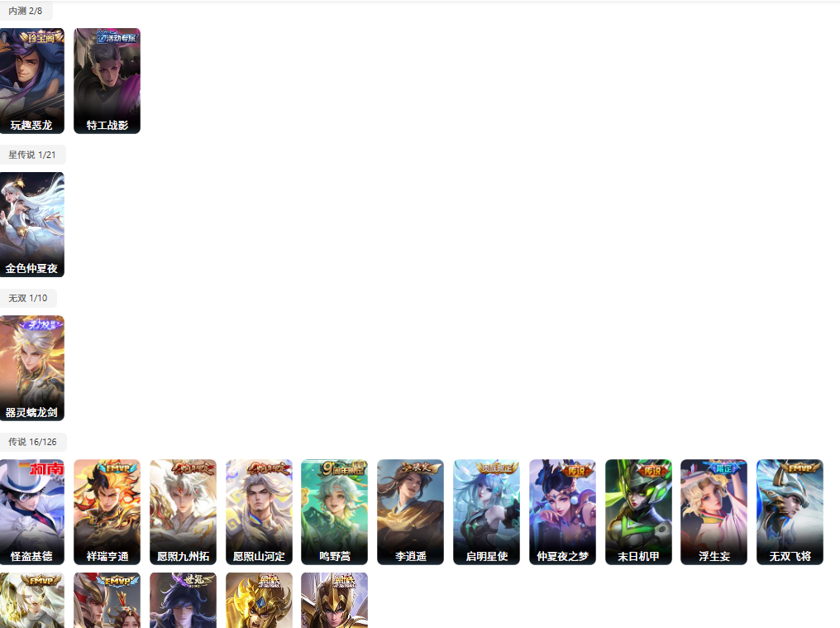The height and width of the screenshot is (628, 840).
Task: Open the 末日机甲 skin card
Action: pos(638,512)
